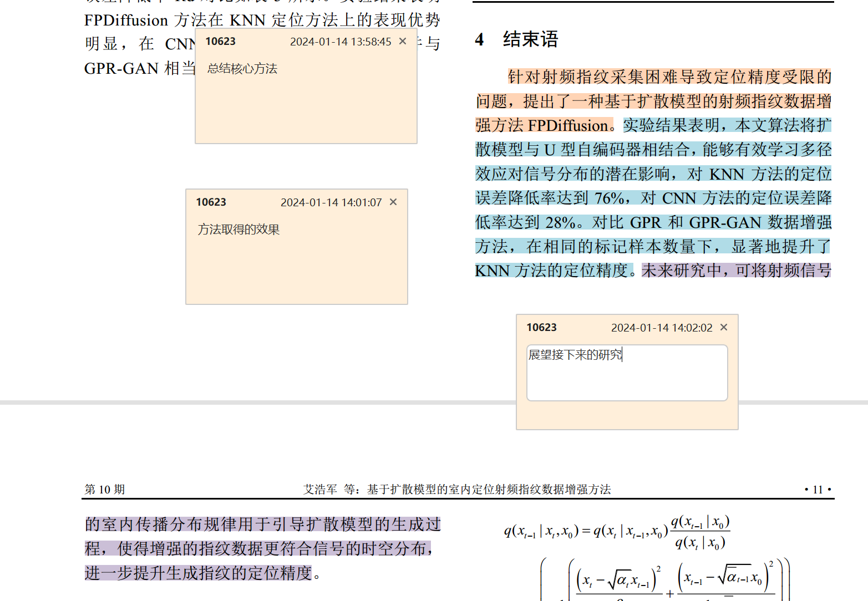Image resolution: width=868 pixels, height=601 pixels.
Task: Click the equation starting q(x_{t-1}|x_t,x_0)
Action: click(x=617, y=531)
